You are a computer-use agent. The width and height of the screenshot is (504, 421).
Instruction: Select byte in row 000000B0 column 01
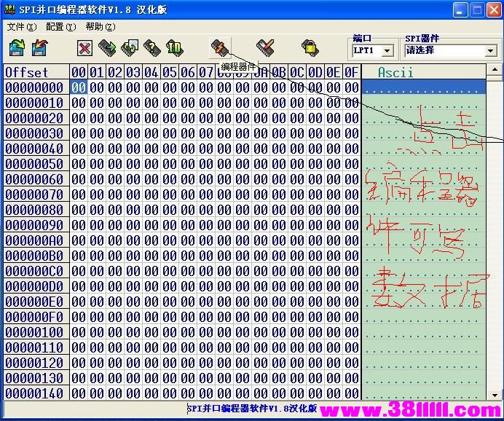coord(97,256)
